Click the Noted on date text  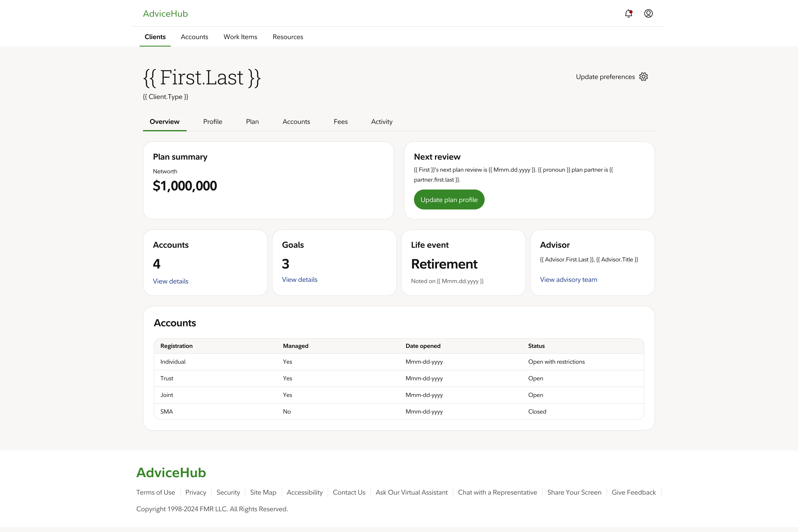click(x=447, y=281)
